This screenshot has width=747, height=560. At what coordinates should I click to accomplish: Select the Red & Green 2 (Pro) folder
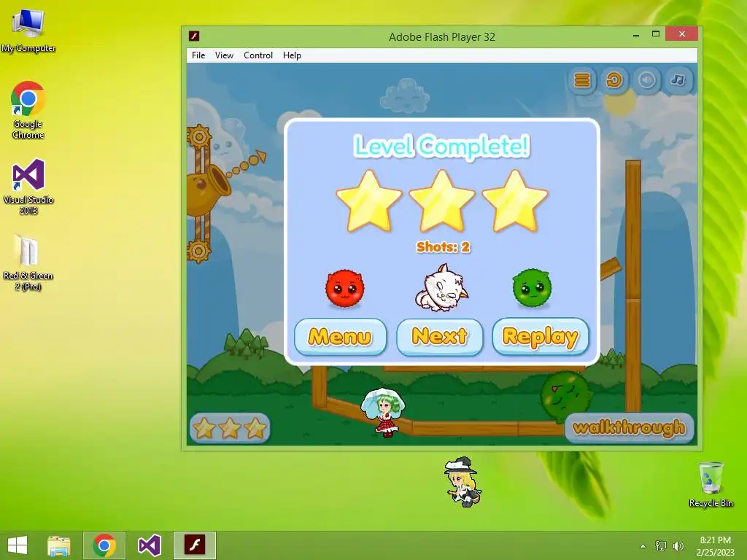[x=28, y=262]
